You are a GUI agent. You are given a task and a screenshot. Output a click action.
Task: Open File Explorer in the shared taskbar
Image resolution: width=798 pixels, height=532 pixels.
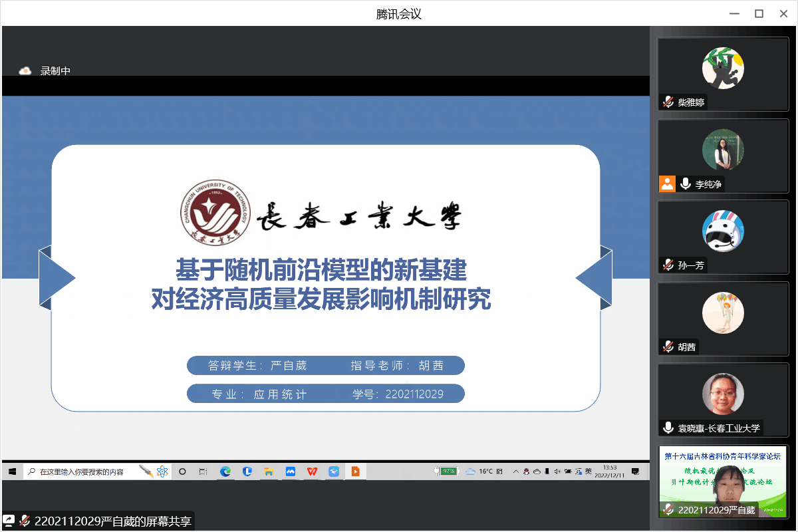(269, 471)
